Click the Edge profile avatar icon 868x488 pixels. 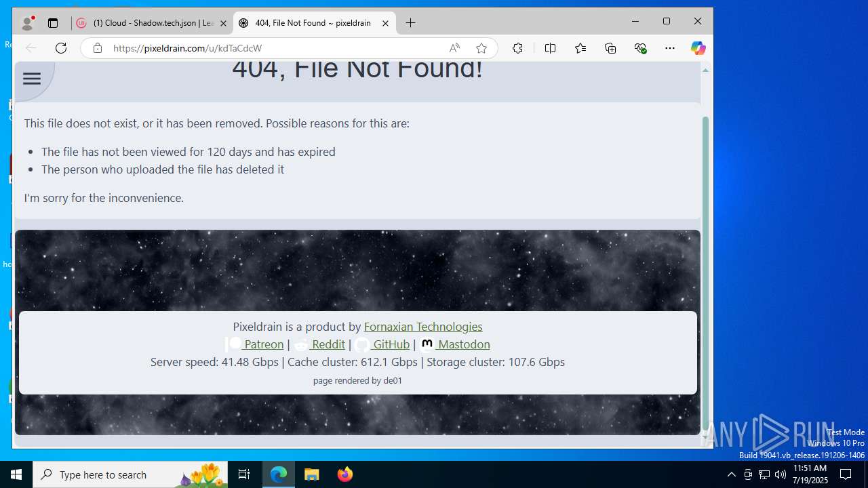click(28, 23)
